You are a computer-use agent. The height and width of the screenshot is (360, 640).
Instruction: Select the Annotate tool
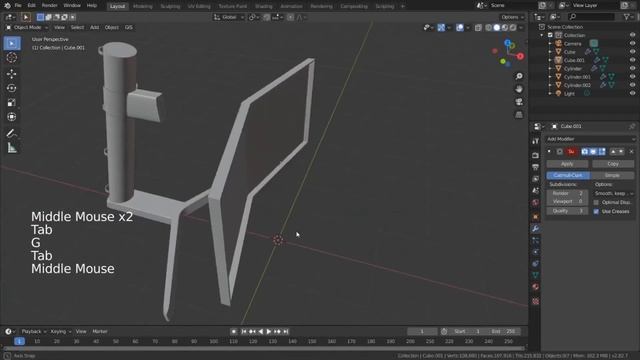(12, 133)
